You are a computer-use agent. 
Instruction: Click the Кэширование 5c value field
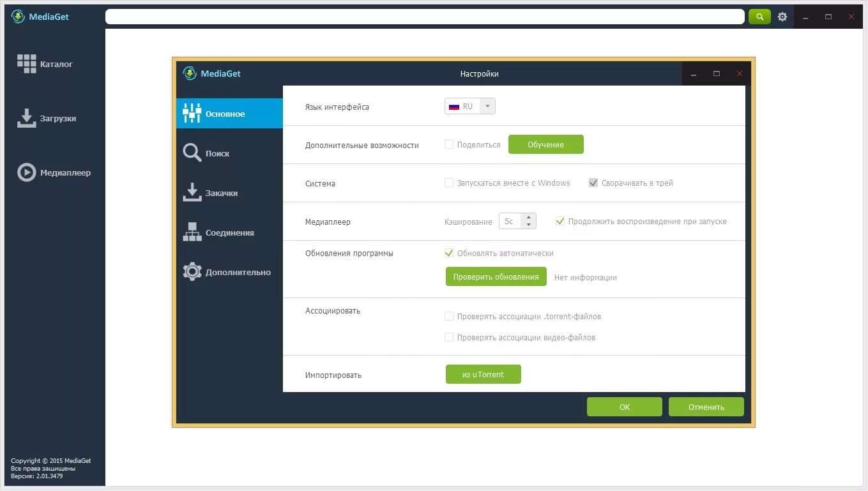tap(510, 221)
